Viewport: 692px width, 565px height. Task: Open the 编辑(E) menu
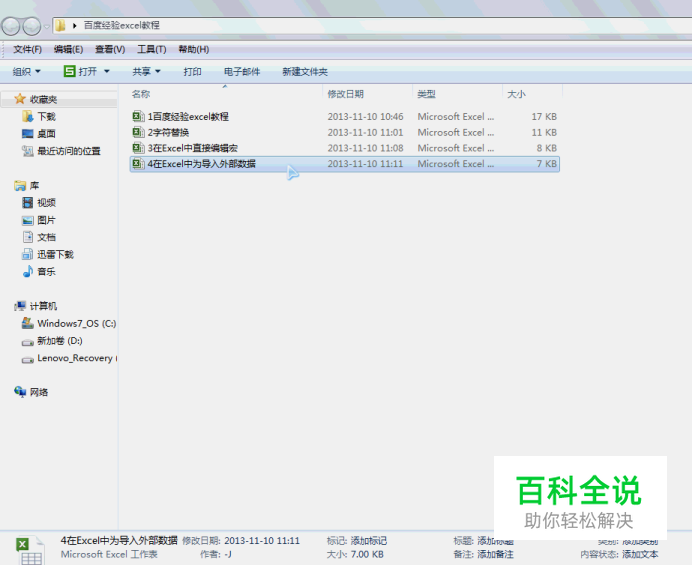pos(68,49)
